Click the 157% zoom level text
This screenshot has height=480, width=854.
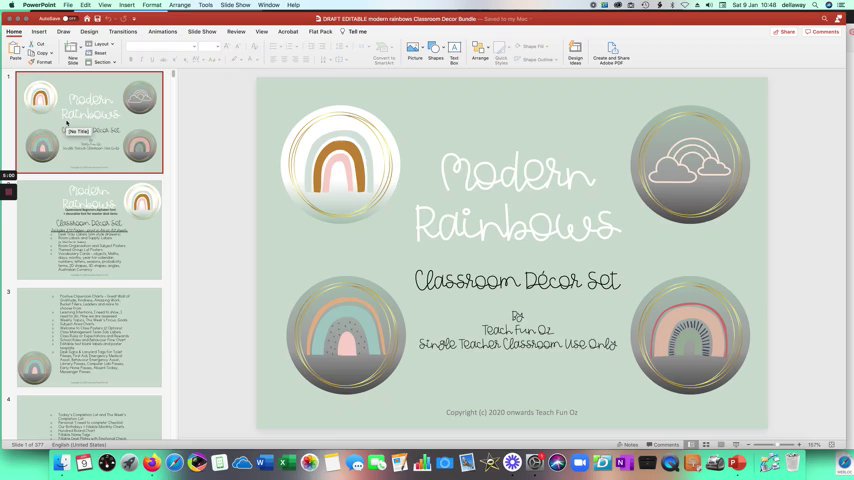(814, 445)
